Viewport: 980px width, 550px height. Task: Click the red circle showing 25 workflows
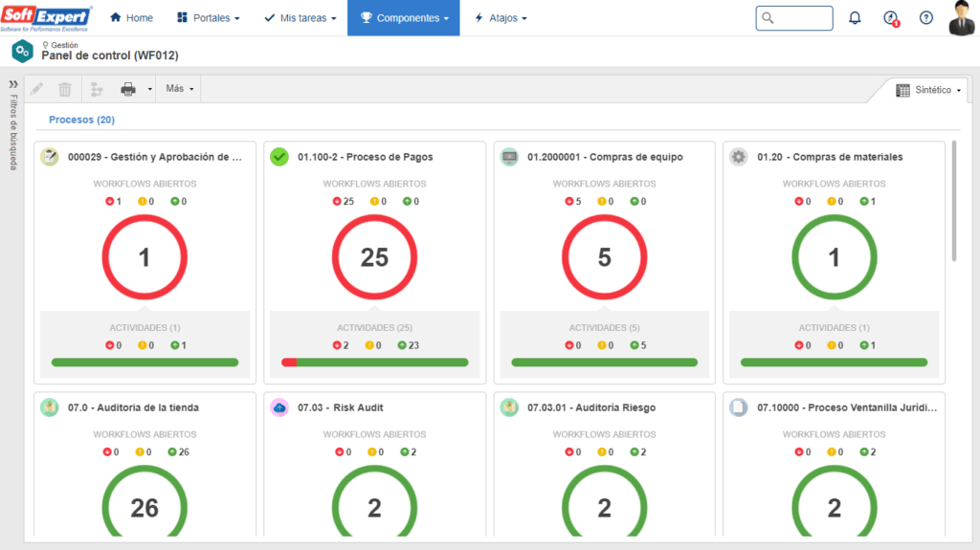(x=374, y=257)
